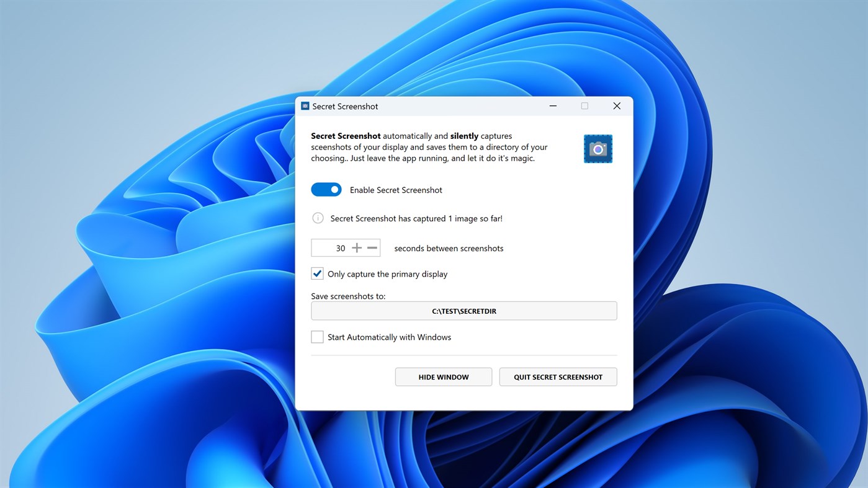Click the large camera app logo

[x=597, y=148]
